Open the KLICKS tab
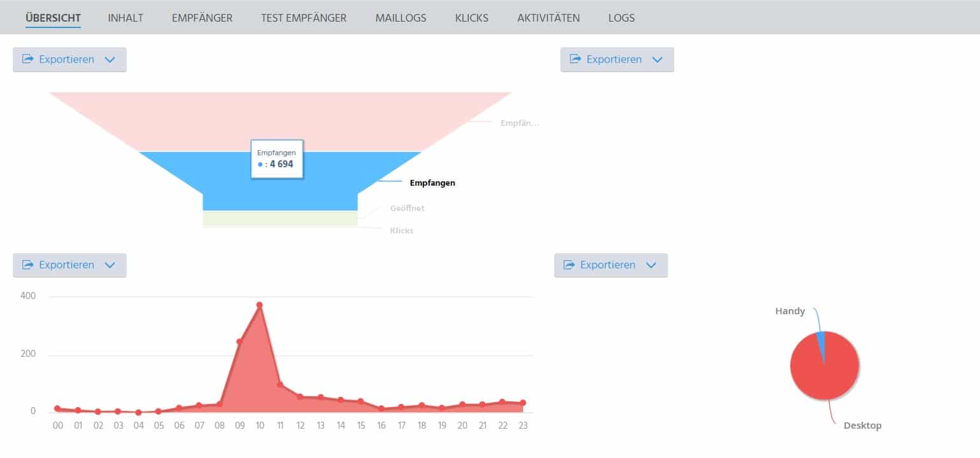980x458 pixels. [472, 18]
